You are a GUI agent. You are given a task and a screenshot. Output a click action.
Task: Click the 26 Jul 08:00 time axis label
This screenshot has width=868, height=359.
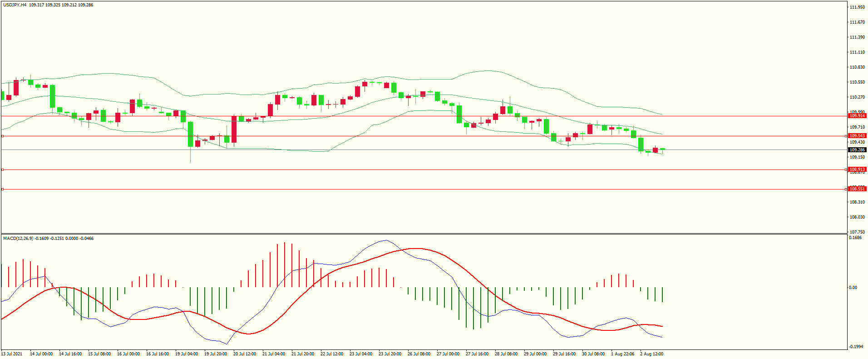point(419,354)
